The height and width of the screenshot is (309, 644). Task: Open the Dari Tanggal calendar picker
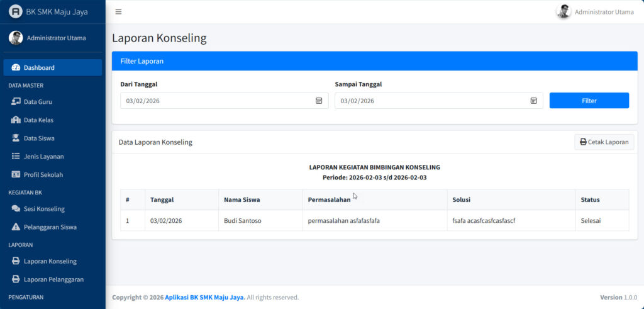pos(319,101)
